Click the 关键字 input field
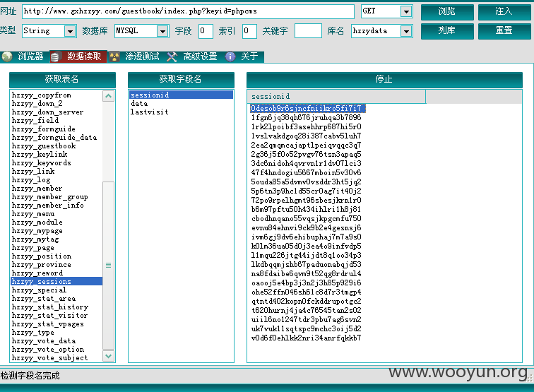This screenshot has width=534, height=392. tap(308, 31)
